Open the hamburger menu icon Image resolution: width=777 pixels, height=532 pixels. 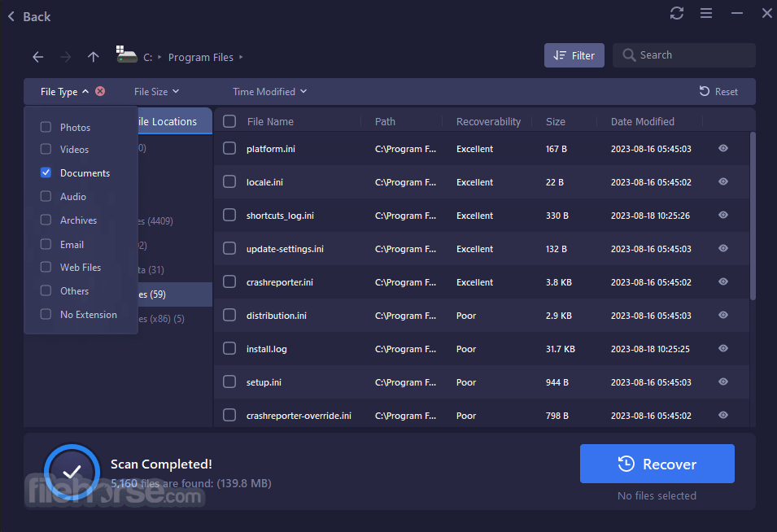706,13
